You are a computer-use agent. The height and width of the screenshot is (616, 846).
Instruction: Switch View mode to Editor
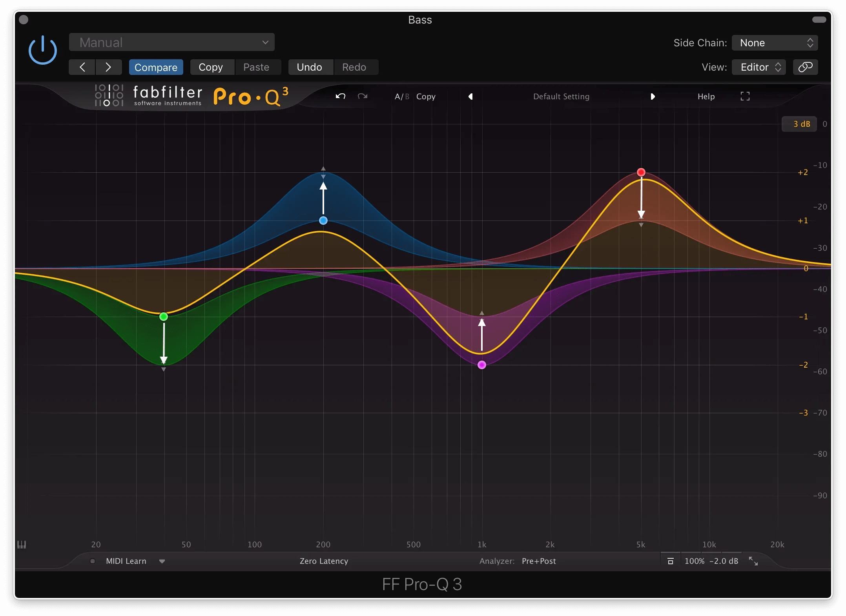(758, 67)
